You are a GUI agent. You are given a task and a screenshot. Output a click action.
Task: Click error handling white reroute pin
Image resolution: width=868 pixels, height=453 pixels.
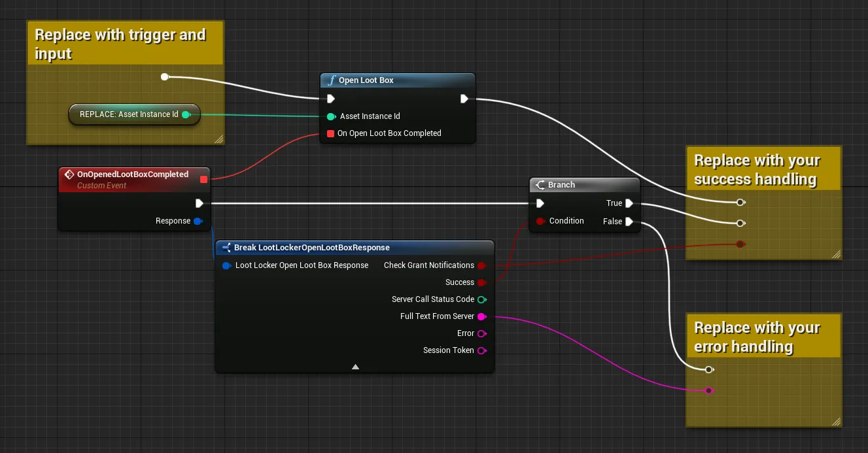coord(709,369)
